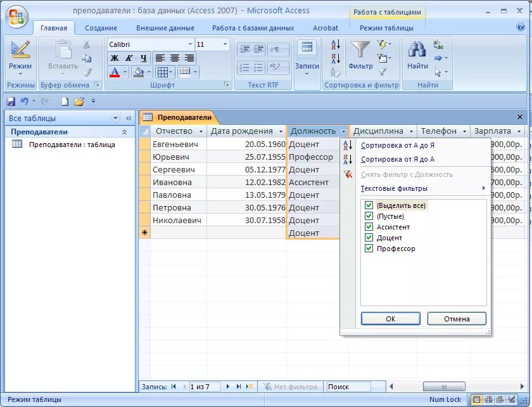Open file via the folder icon
This screenshot has width=532, height=407.
pyautogui.click(x=79, y=101)
